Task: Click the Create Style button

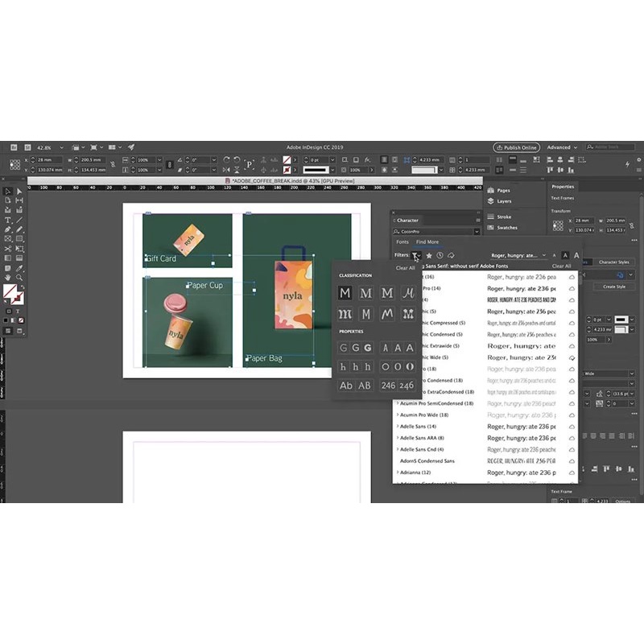Action: [x=614, y=287]
